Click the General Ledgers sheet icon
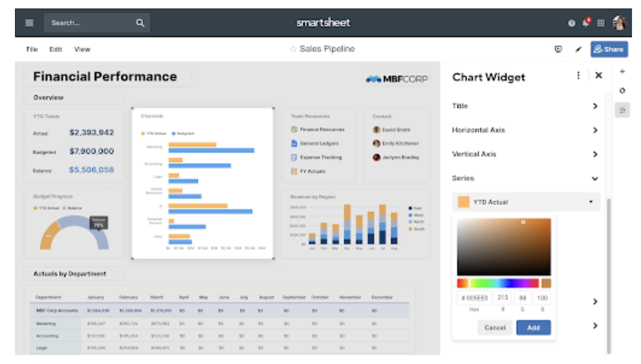 pos(294,143)
